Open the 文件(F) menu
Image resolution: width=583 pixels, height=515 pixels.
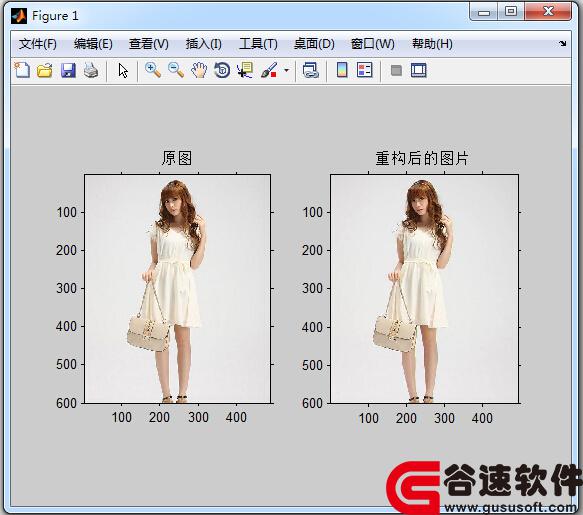38,44
